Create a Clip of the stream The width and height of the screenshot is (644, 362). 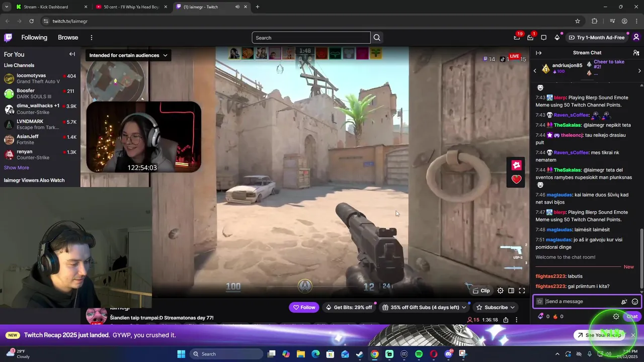pos(481,291)
